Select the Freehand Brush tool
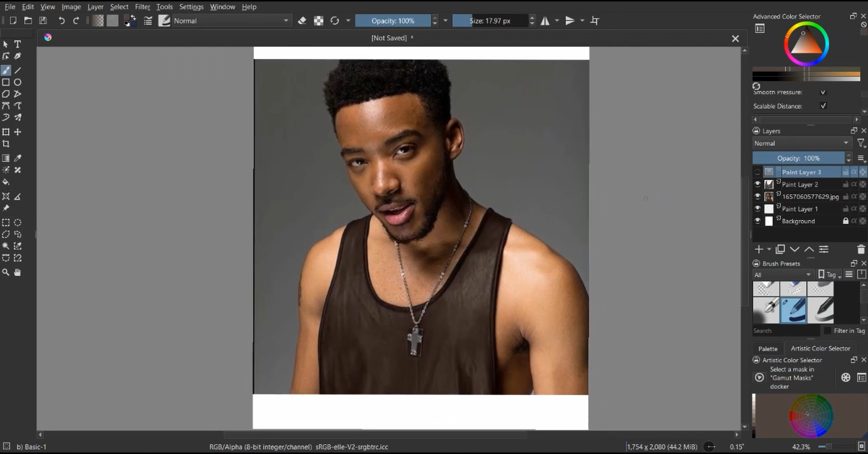868x454 pixels. [x=6, y=70]
